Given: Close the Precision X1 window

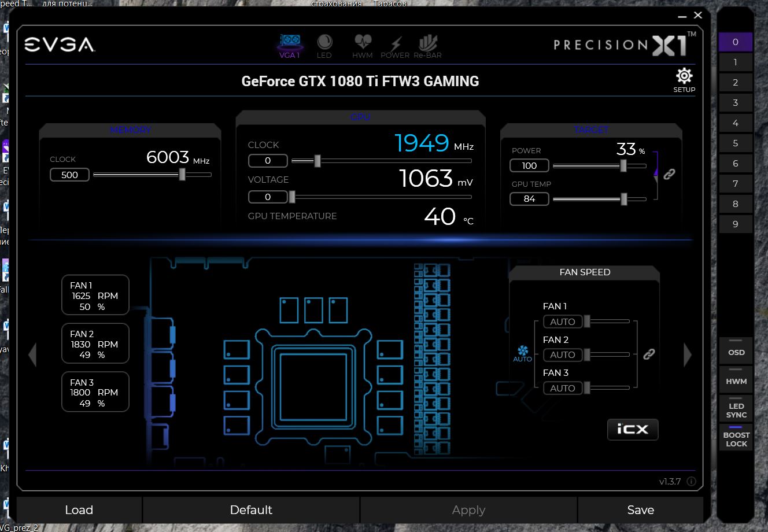Looking at the screenshot, I should click(x=698, y=16).
